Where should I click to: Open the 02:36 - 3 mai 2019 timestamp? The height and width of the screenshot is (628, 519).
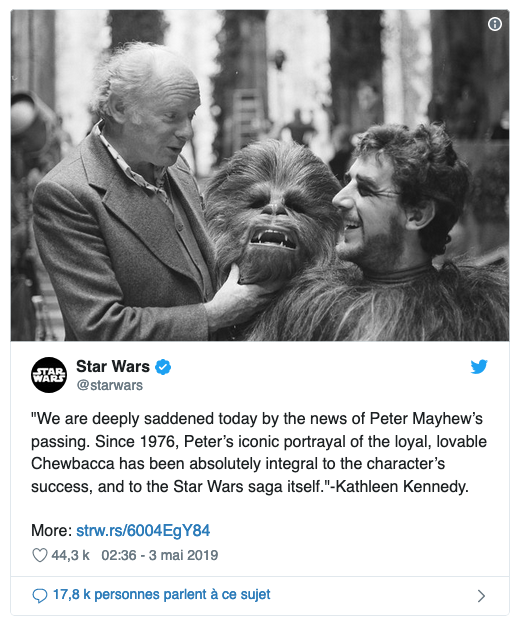159,556
